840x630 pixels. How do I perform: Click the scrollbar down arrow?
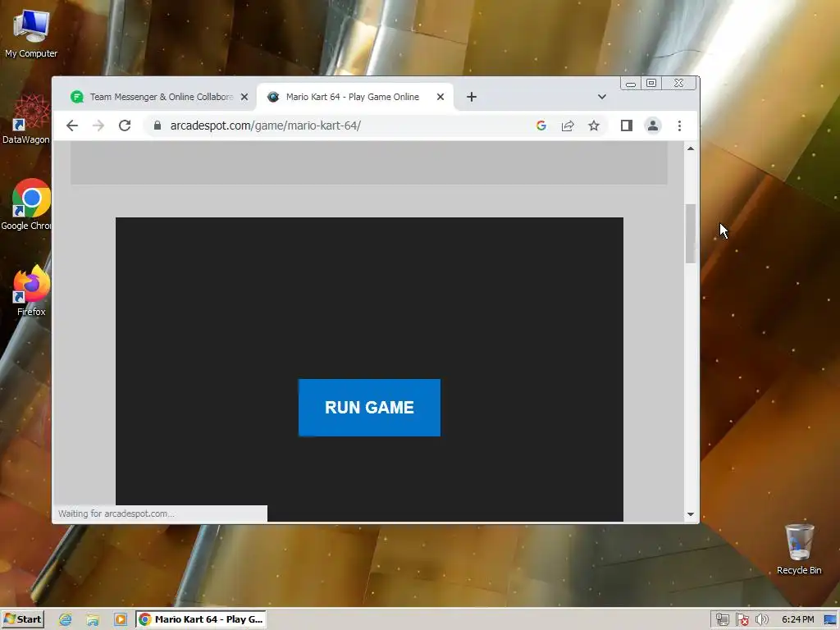point(691,514)
